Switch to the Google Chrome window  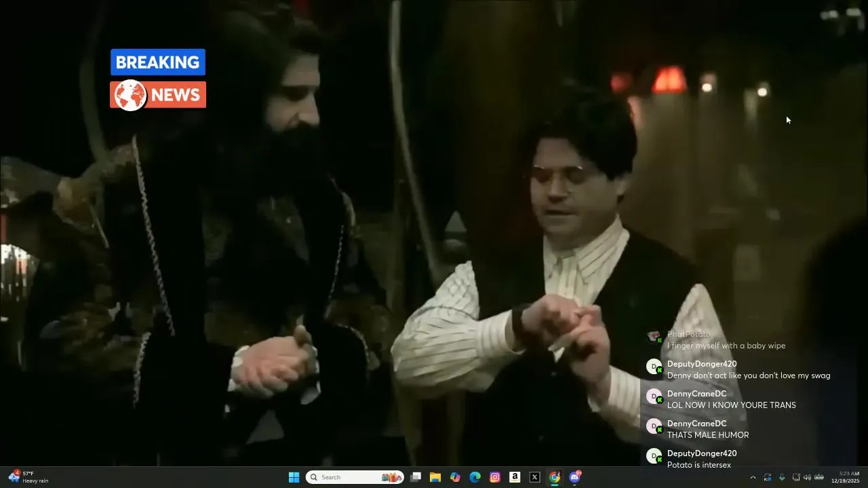point(555,477)
